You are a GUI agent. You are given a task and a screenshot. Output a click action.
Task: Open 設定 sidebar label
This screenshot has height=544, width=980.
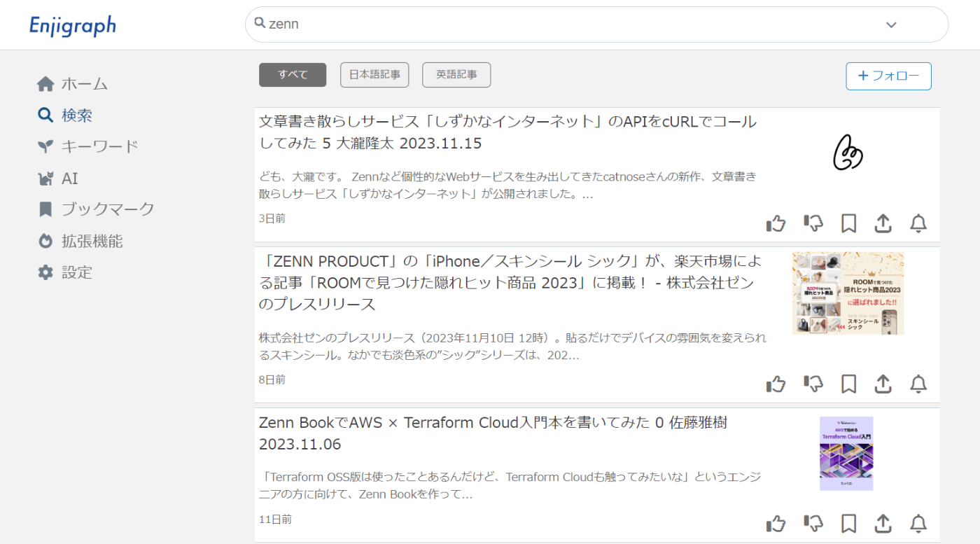[77, 272]
